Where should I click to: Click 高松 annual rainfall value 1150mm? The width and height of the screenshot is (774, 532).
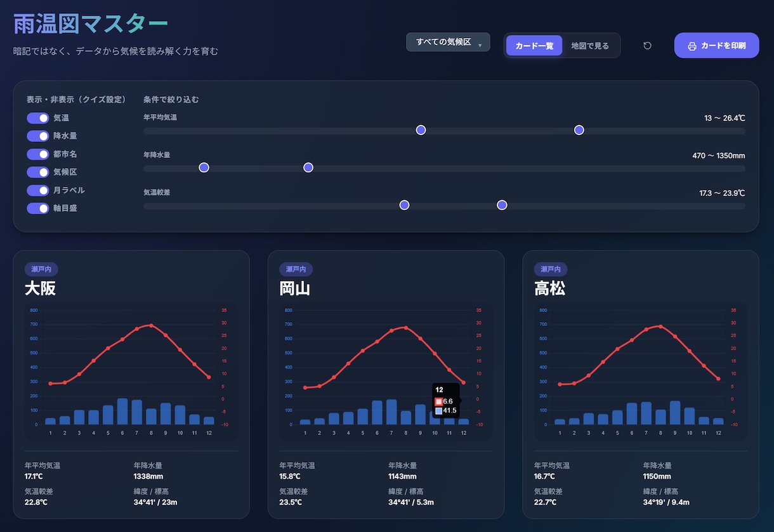pyautogui.click(x=657, y=476)
